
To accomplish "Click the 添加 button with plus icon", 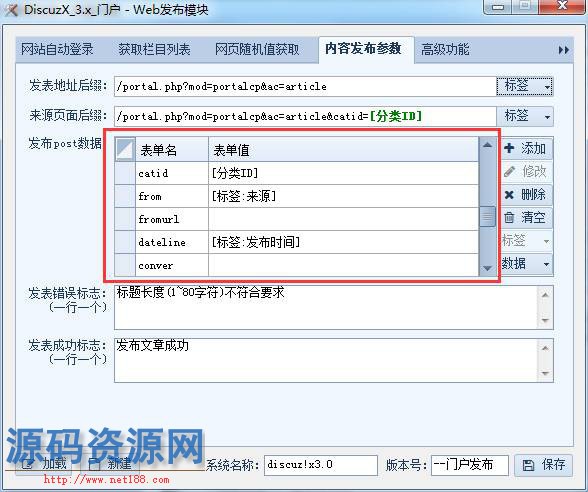I will [x=526, y=148].
